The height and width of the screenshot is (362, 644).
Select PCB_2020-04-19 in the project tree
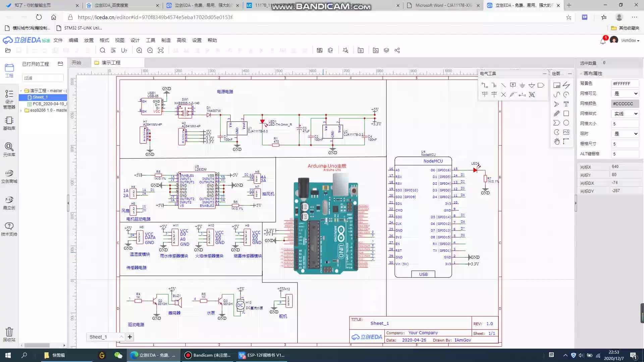coord(47,104)
